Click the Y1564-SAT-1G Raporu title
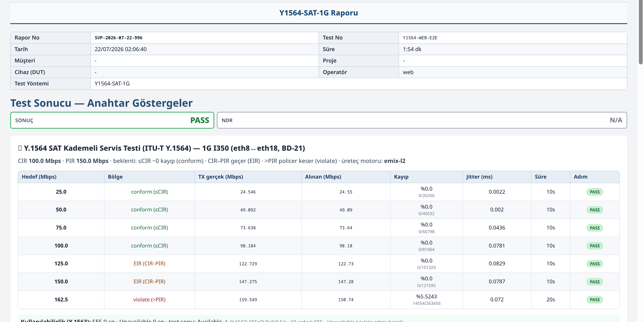This screenshot has width=644, height=322. click(x=319, y=13)
